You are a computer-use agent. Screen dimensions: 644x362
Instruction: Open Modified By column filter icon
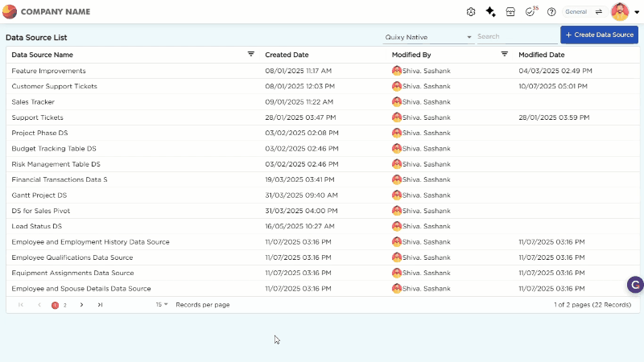coord(504,54)
